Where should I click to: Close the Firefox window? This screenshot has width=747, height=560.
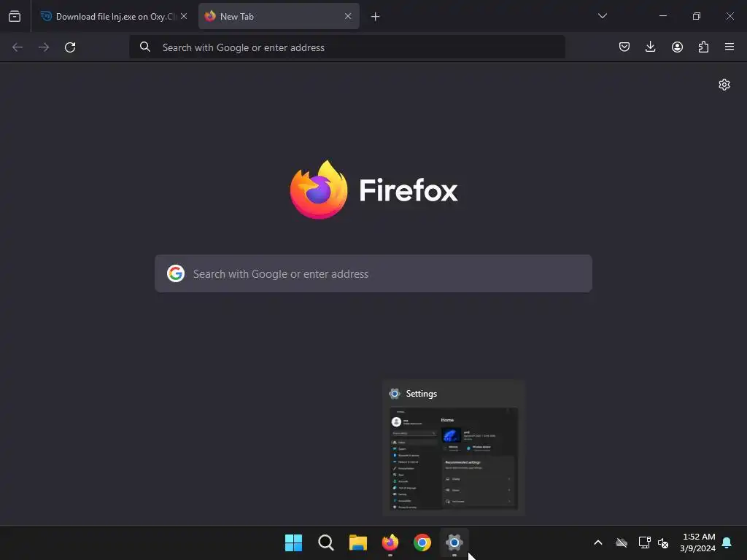click(729, 16)
